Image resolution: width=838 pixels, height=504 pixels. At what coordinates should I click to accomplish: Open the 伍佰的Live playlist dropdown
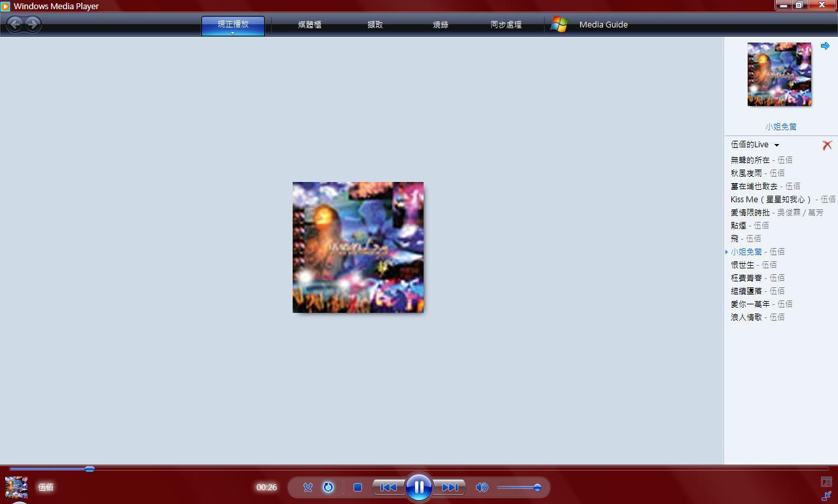point(756,145)
